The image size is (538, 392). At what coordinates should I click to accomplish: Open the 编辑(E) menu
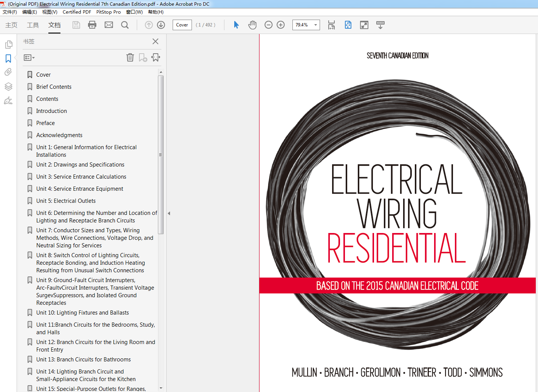point(29,12)
